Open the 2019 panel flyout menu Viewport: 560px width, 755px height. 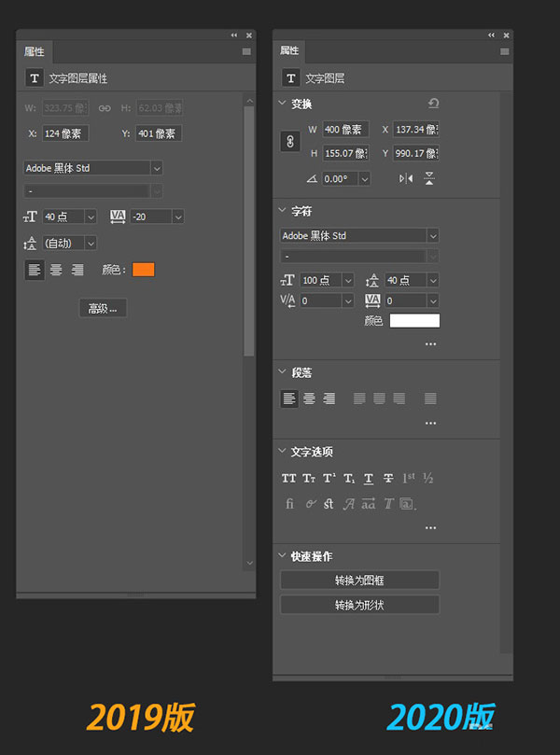click(x=246, y=52)
